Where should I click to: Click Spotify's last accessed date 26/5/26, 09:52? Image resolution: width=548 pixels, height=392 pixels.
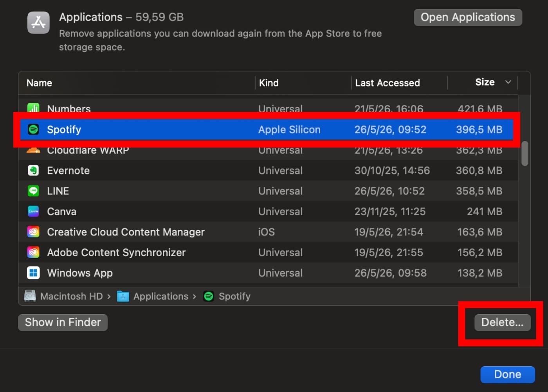click(390, 129)
